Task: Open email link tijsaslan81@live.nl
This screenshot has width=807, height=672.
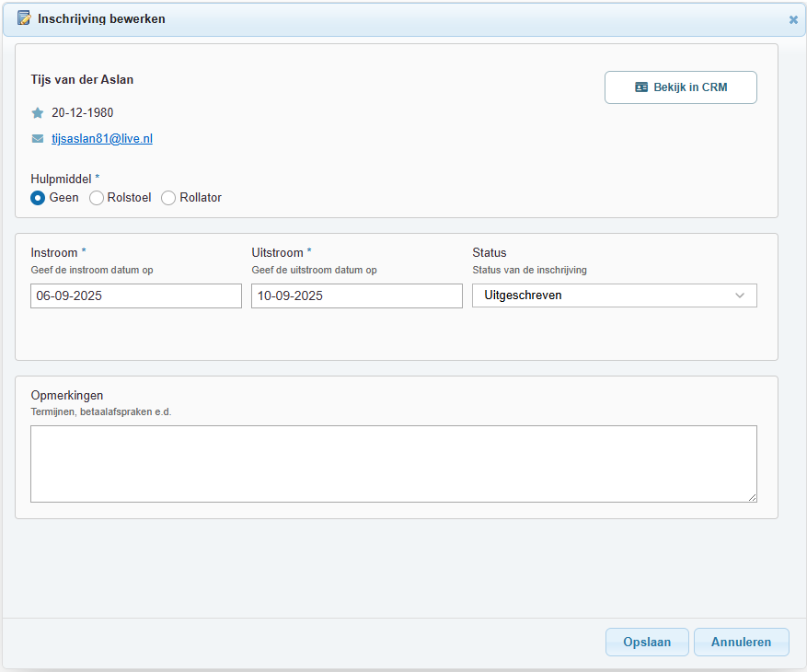Action: coord(102,138)
